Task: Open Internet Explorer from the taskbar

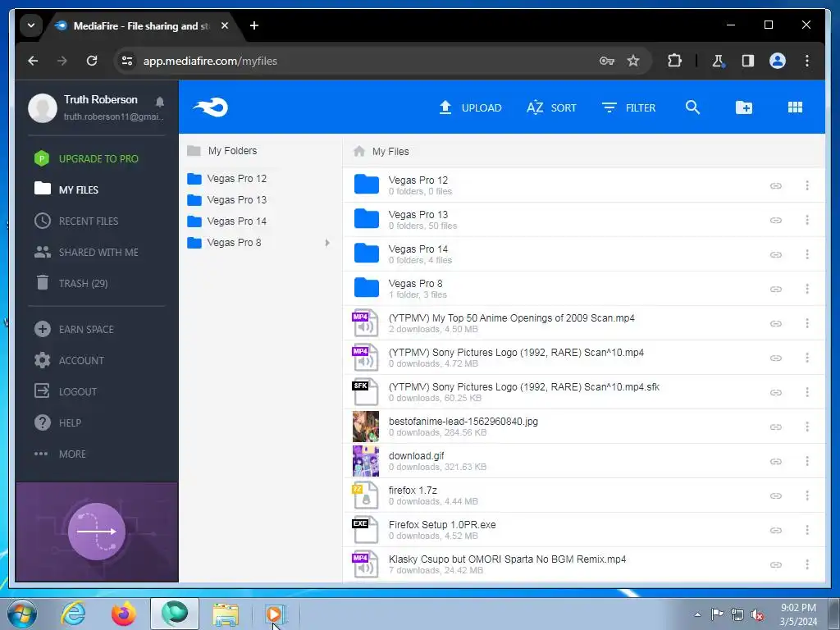Action: pos(73,614)
